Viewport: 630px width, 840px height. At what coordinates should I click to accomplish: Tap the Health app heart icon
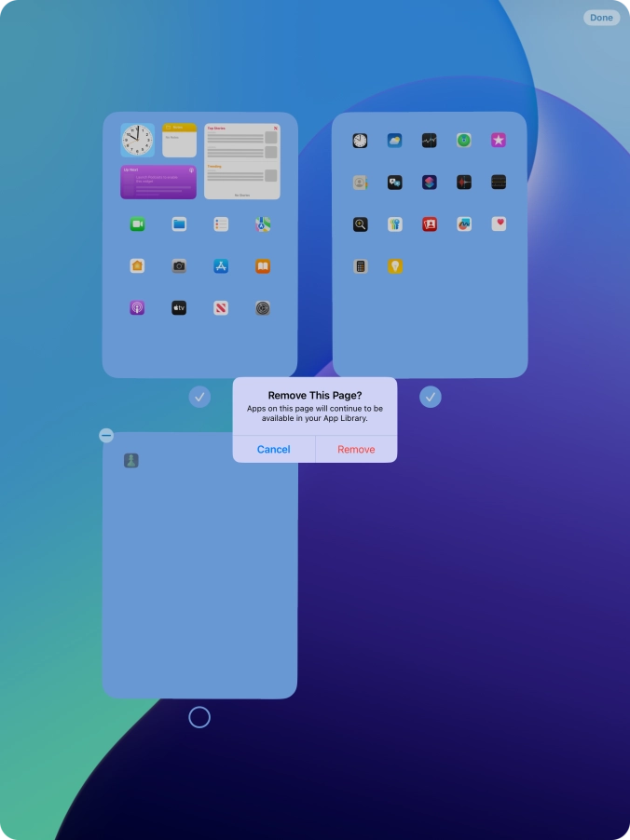tap(499, 224)
